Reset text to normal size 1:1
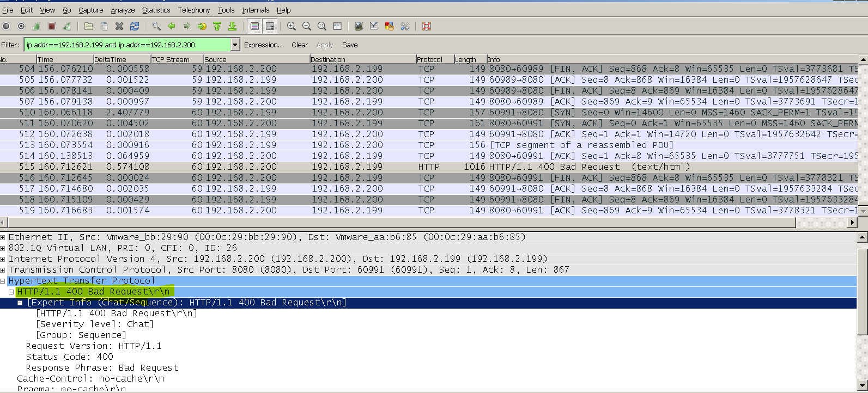This screenshot has height=393, width=868. 322,26
